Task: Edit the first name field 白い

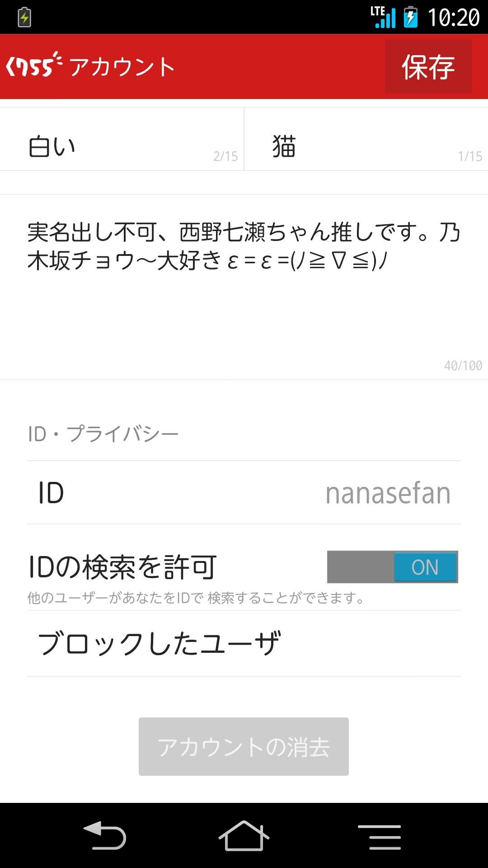Action: pos(122,146)
